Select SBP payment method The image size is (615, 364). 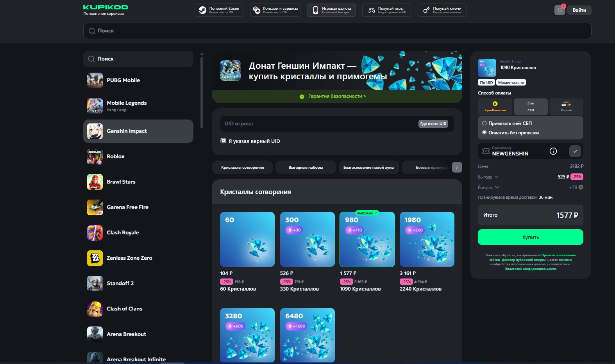pyautogui.click(x=531, y=106)
